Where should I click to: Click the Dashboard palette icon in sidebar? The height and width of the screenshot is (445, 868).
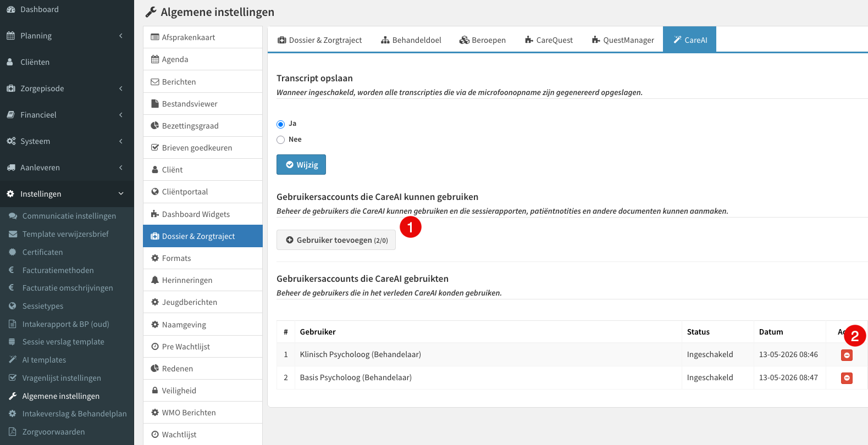coord(10,9)
